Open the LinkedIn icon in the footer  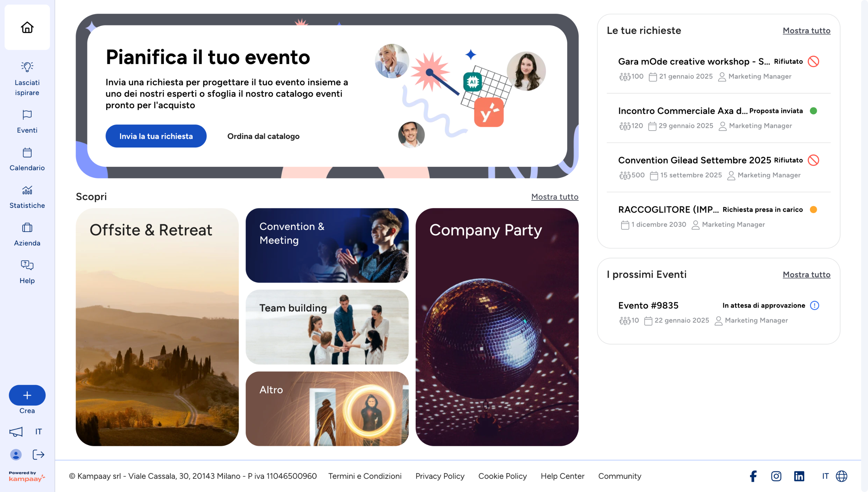[x=799, y=476]
